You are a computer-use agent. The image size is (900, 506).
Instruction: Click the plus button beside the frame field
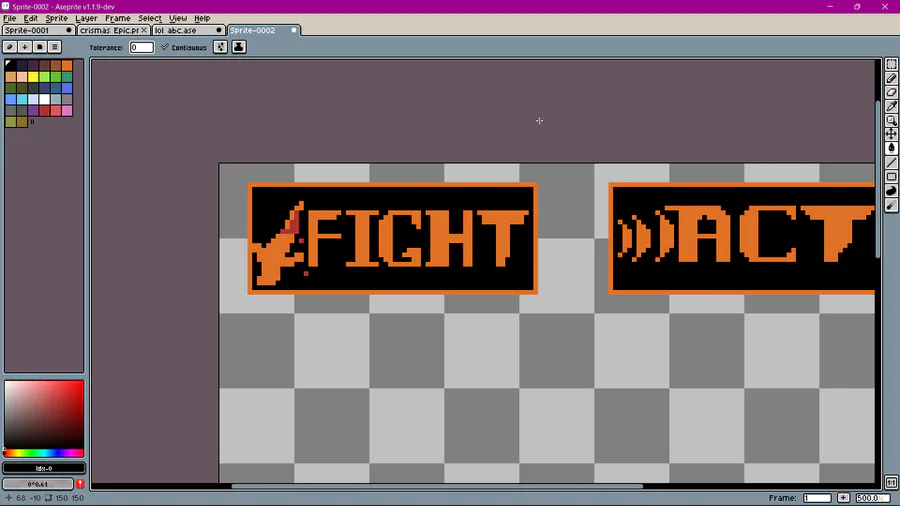point(843,498)
